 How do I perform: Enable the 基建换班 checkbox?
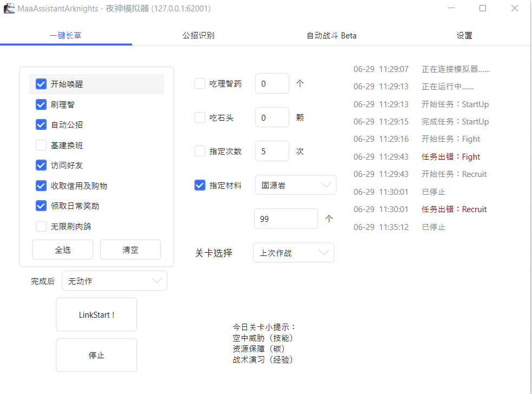click(x=41, y=145)
